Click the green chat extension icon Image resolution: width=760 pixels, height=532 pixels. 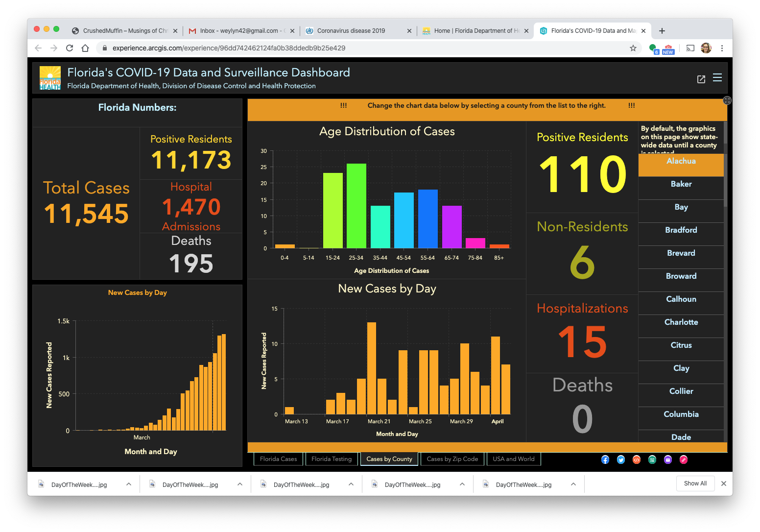tap(653, 48)
